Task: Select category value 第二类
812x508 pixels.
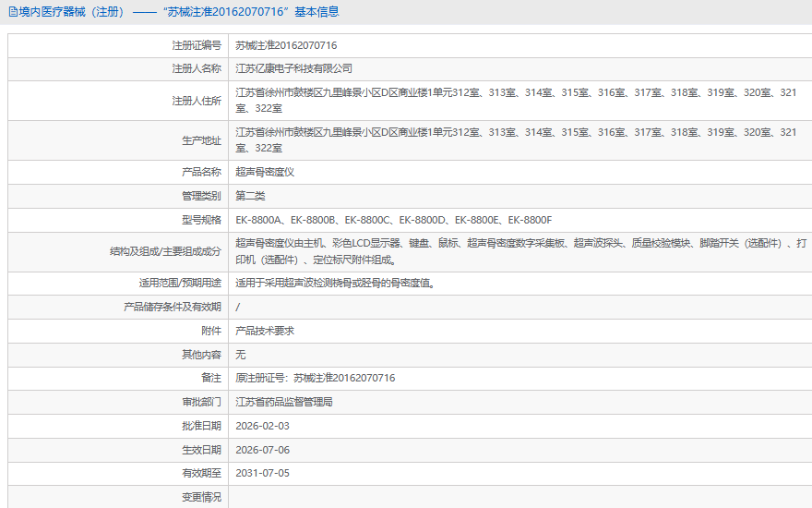Action: (x=250, y=196)
